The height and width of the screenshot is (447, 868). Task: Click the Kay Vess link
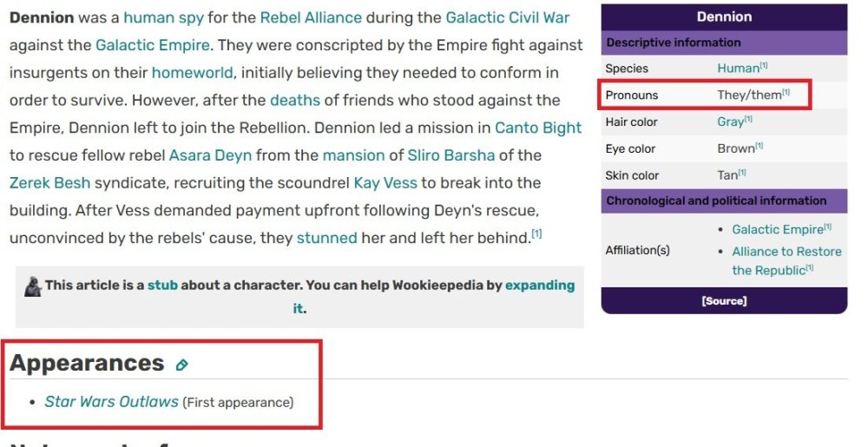pos(385,183)
